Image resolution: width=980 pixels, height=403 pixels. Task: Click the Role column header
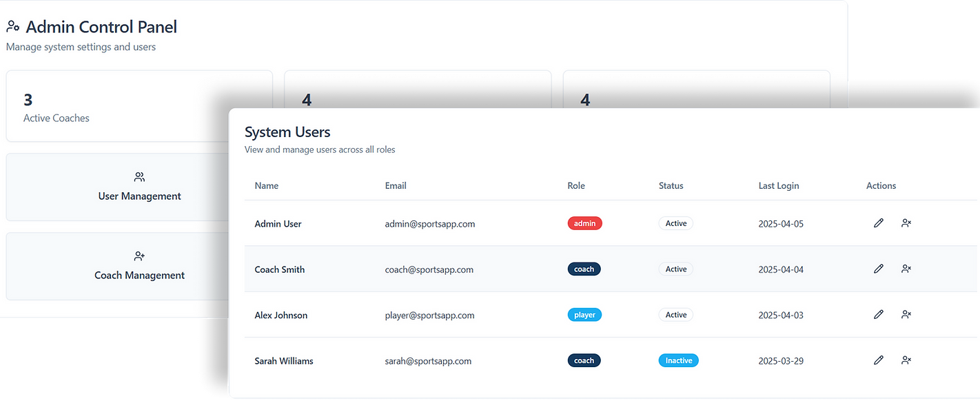click(576, 185)
